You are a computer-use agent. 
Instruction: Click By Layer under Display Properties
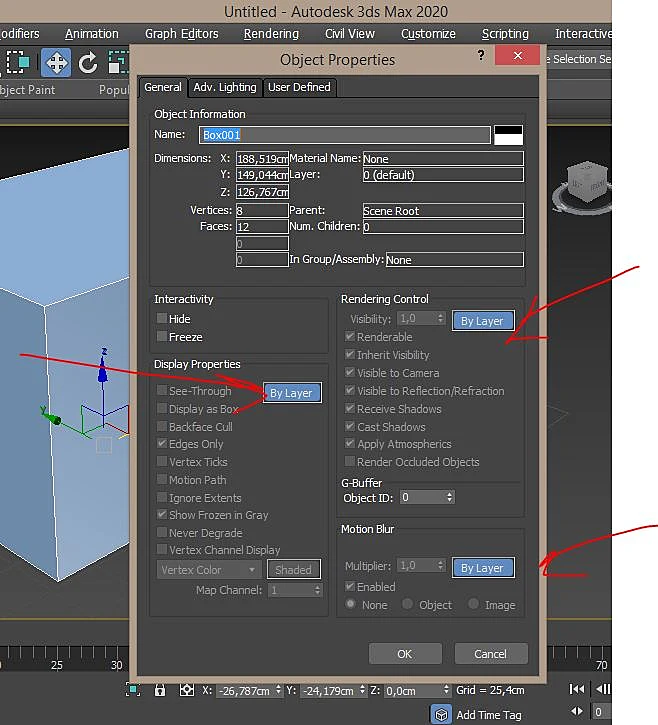tap(292, 393)
